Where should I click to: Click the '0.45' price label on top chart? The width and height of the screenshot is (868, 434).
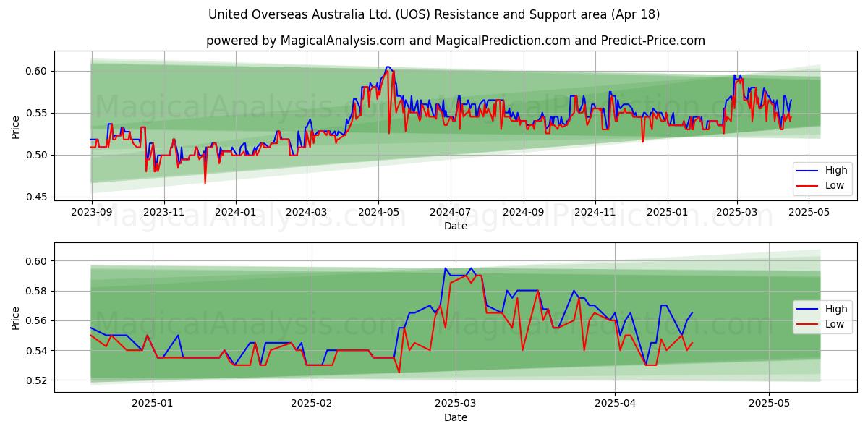click(x=38, y=197)
